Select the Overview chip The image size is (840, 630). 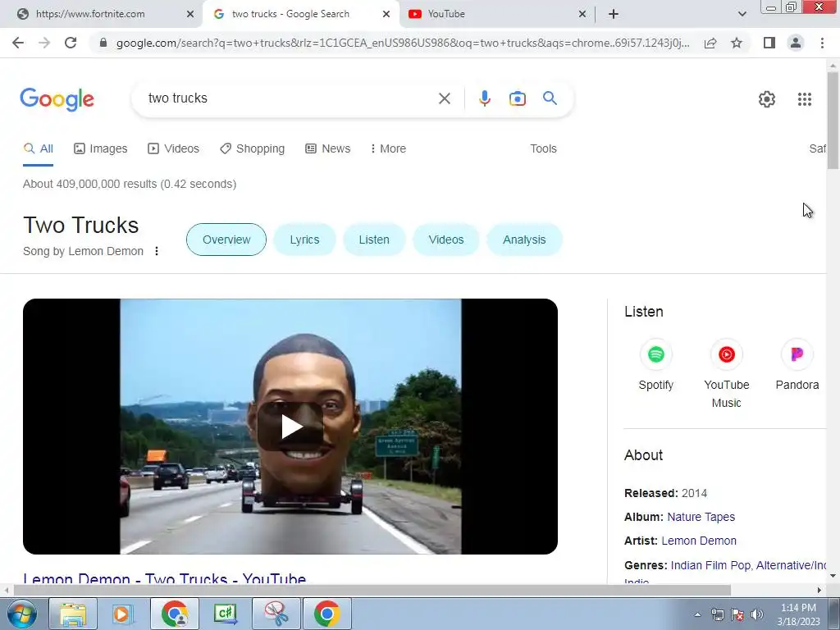point(226,240)
